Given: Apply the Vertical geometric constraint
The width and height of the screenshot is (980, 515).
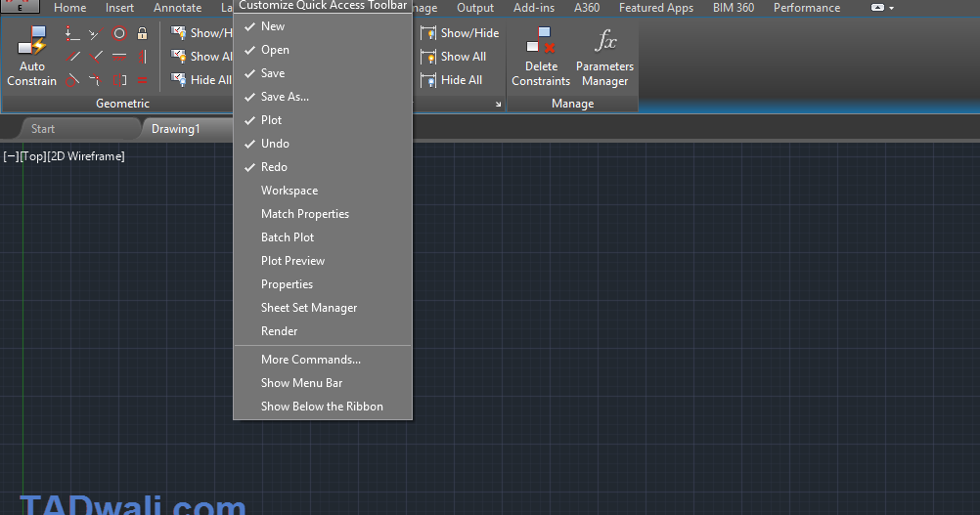Looking at the screenshot, I should tap(143, 57).
